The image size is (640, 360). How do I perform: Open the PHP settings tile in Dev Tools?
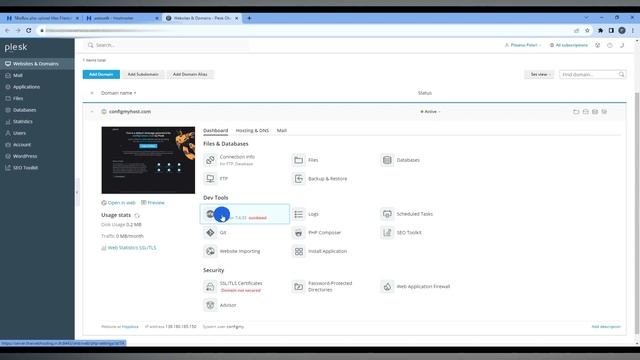point(244,214)
